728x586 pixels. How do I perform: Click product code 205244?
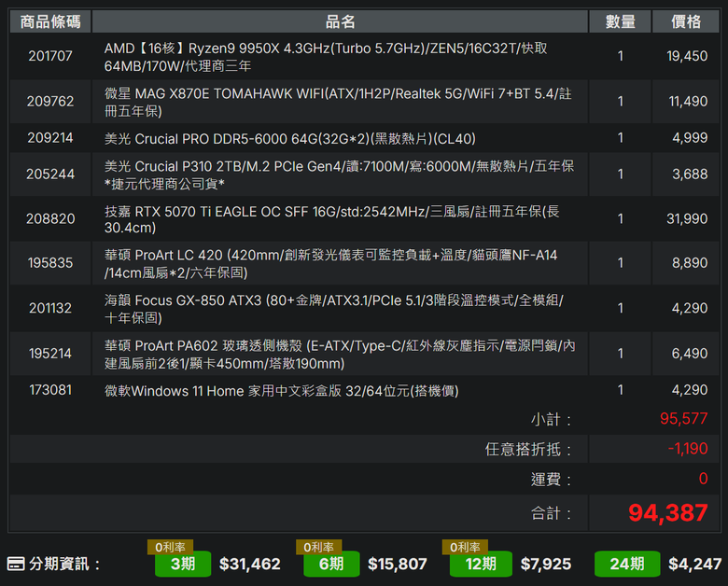point(50,174)
